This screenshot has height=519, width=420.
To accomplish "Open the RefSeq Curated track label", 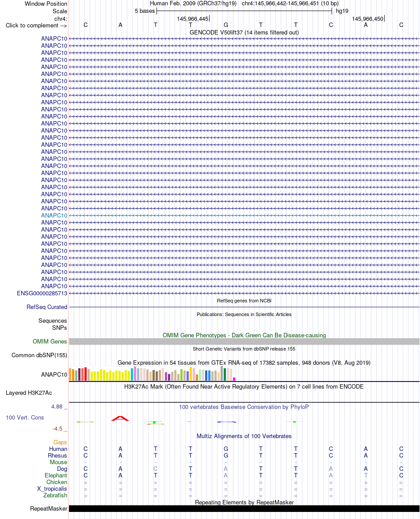I will pyautogui.click(x=47, y=307).
